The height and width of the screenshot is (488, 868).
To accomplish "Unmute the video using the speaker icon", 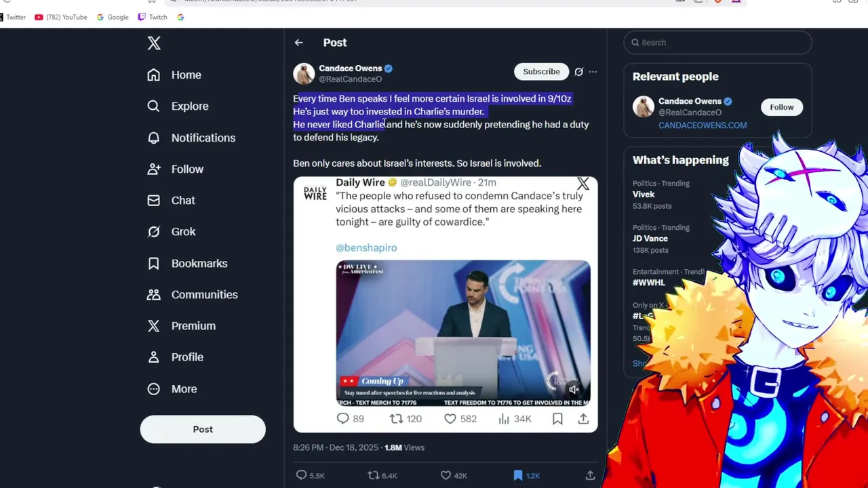I will pos(574,389).
